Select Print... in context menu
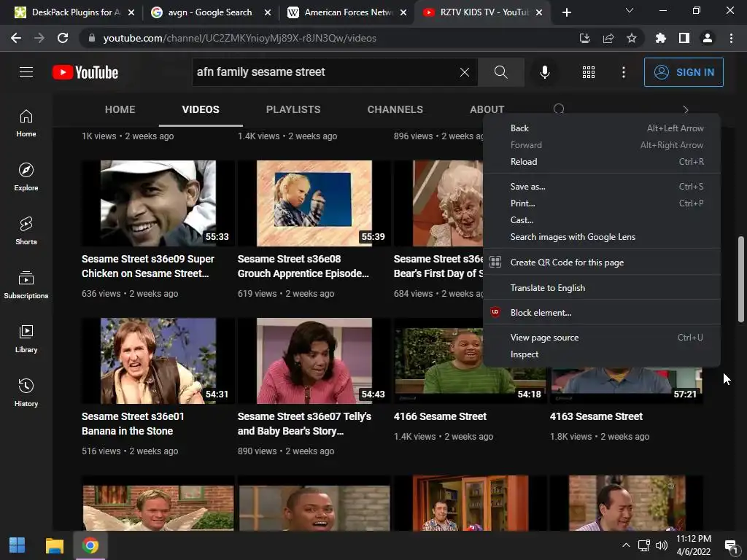The image size is (747, 560). (602, 203)
